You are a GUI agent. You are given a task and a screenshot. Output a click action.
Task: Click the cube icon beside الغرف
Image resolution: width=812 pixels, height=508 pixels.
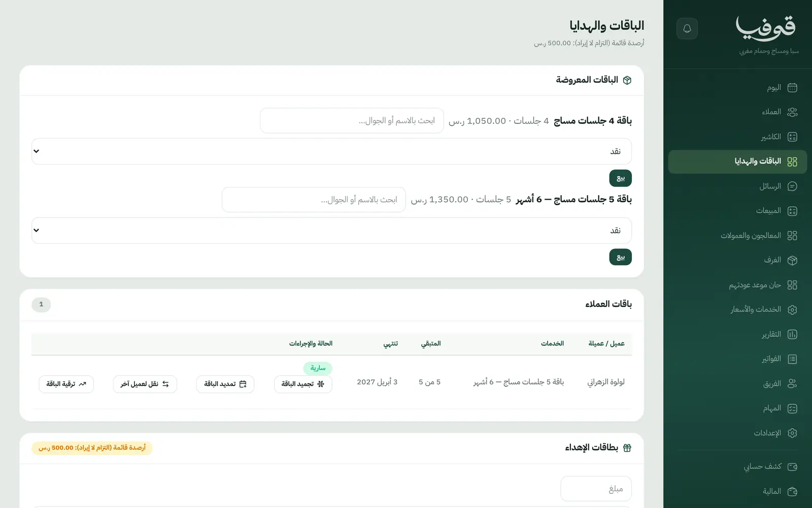point(792,260)
